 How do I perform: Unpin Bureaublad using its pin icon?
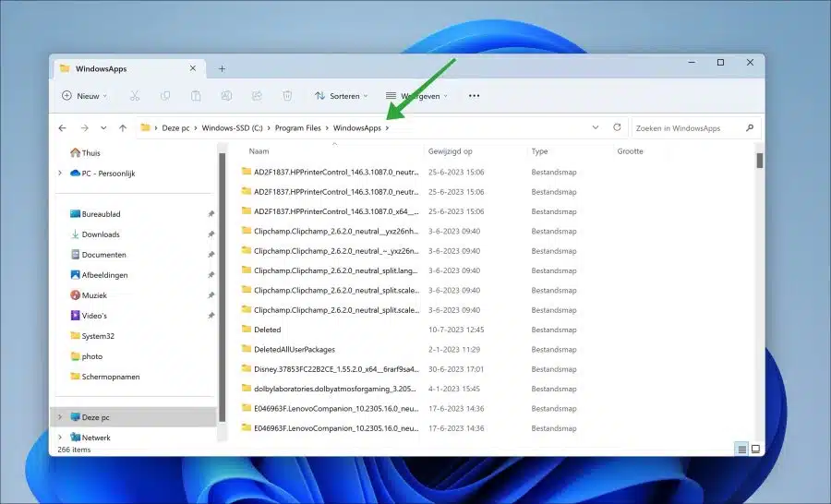click(211, 214)
